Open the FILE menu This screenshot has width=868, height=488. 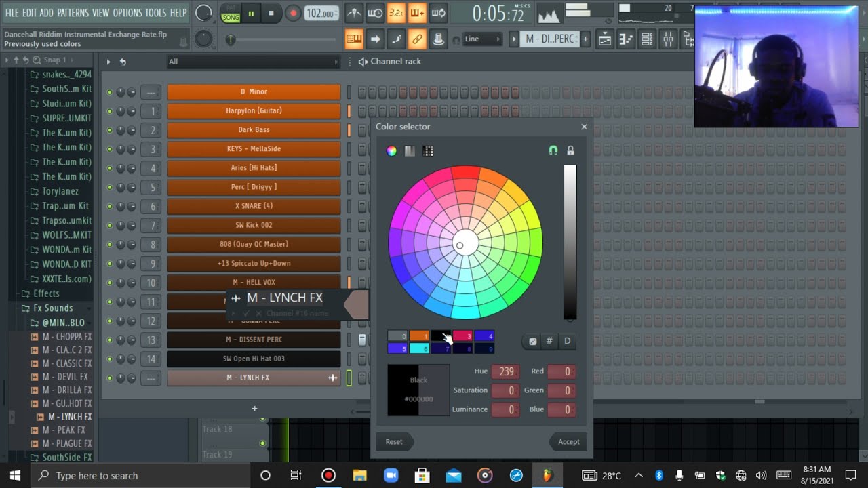[12, 13]
